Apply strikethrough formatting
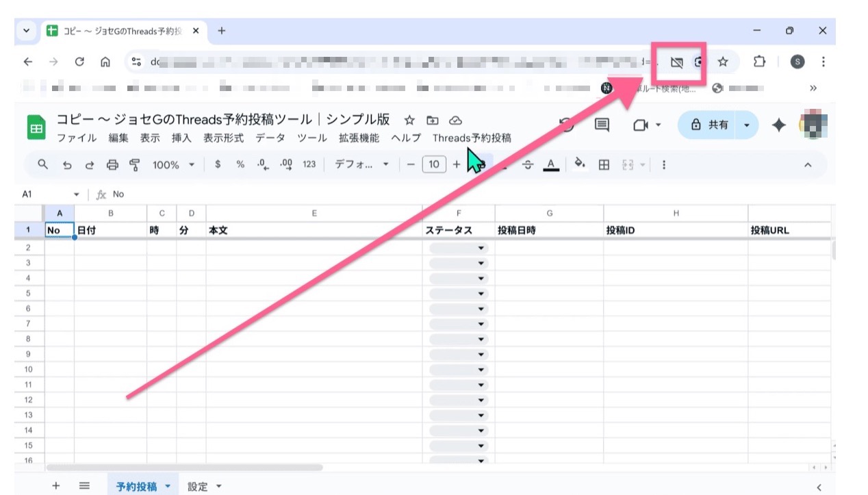Viewport: 868px width, 495px height. point(528,164)
